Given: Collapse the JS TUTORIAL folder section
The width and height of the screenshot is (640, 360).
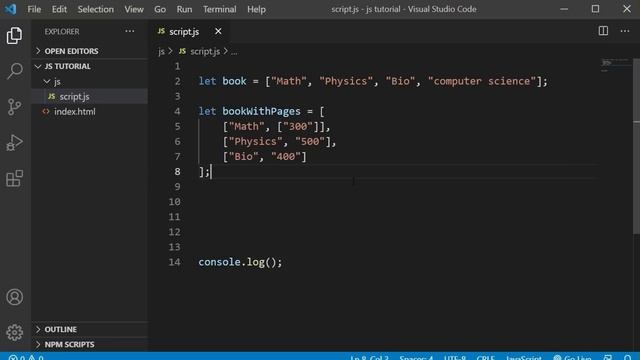Looking at the screenshot, I should [90, 66].
